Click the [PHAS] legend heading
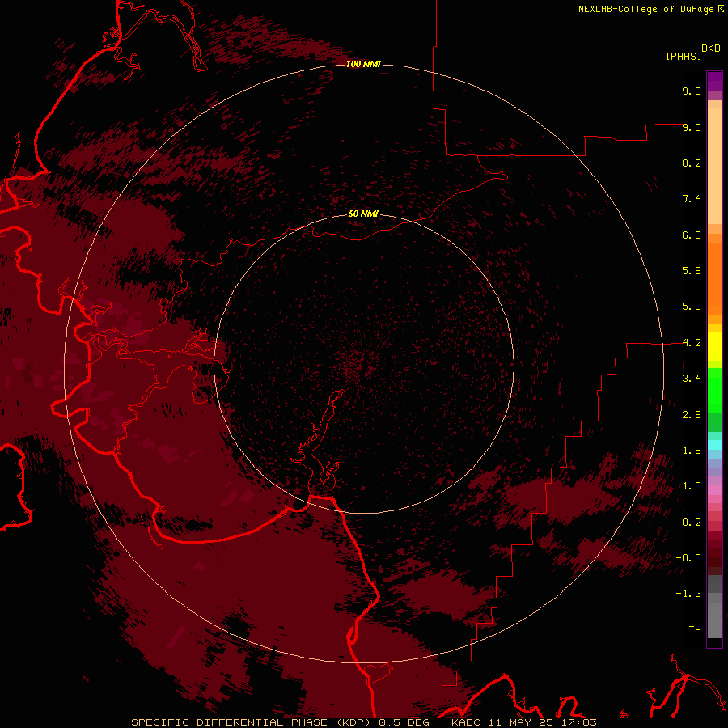728x728 pixels. [684, 56]
